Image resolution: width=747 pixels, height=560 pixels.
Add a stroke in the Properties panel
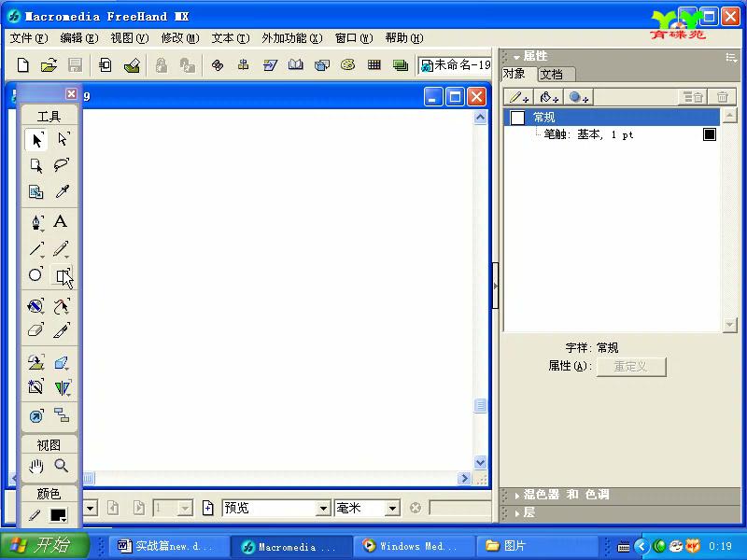518,97
